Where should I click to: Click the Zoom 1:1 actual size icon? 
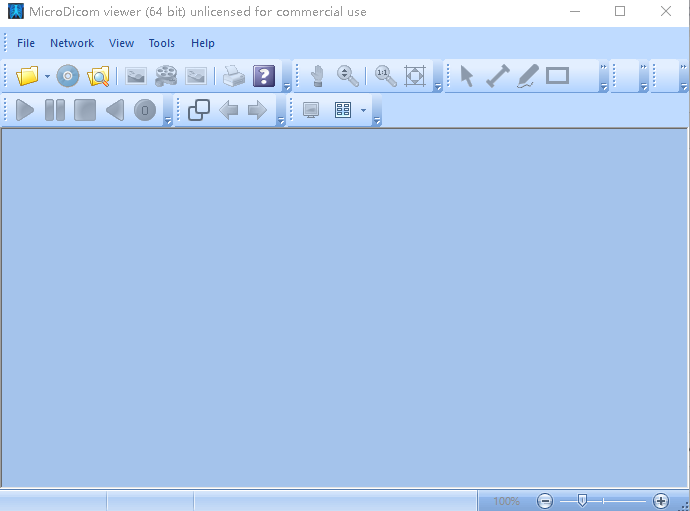[x=385, y=76]
